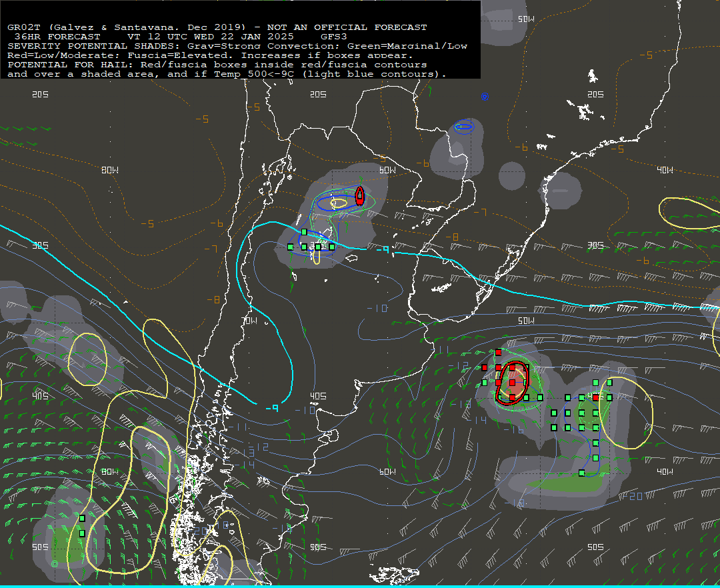720x588 pixels.
Task: Click the '30S' latitude label over the Pacific
Action: tap(41, 245)
